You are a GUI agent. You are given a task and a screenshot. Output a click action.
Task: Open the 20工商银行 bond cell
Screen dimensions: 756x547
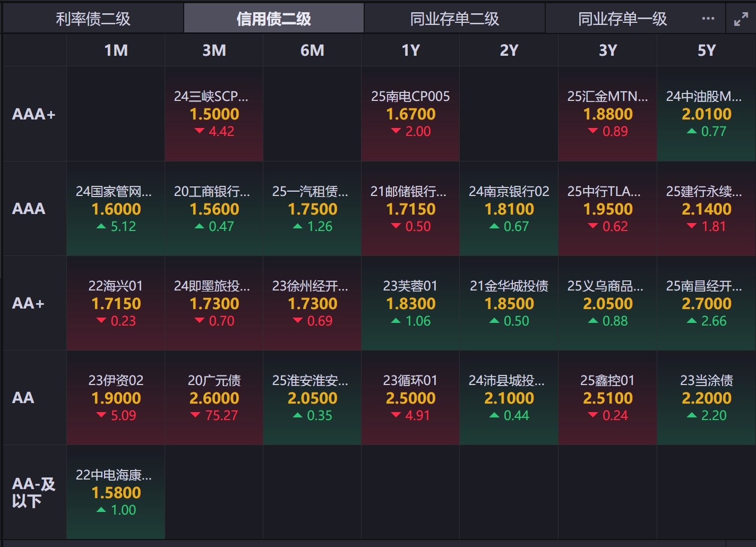[214, 209]
